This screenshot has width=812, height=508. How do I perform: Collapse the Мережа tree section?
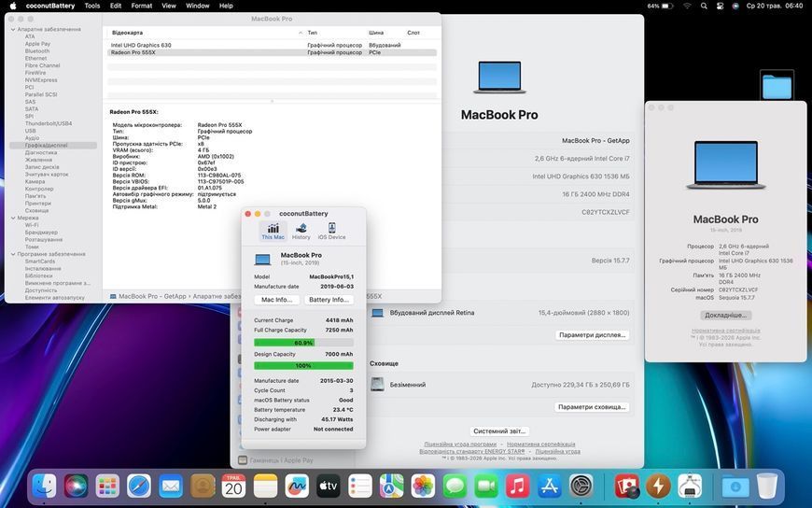coord(13,219)
